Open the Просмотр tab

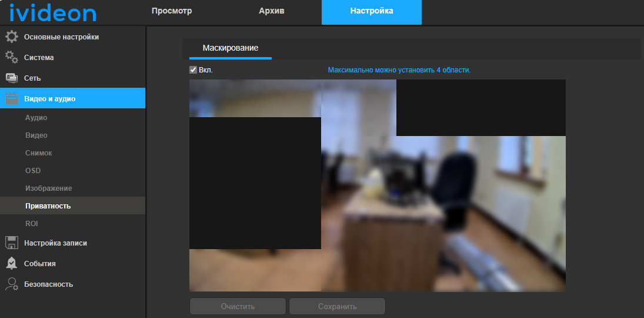click(x=172, y=11)
